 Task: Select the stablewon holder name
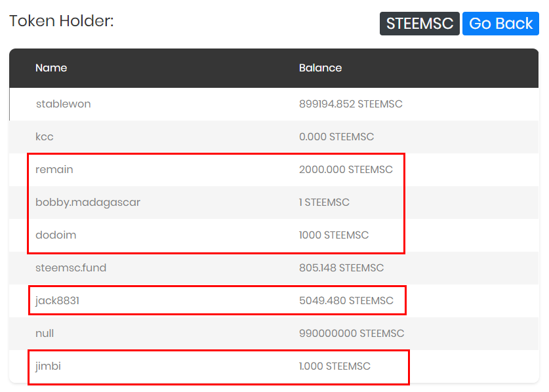[64, 104]
